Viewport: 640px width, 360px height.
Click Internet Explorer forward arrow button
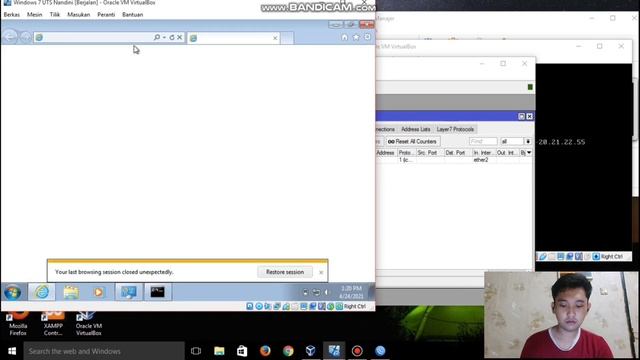tap(25, 37)
